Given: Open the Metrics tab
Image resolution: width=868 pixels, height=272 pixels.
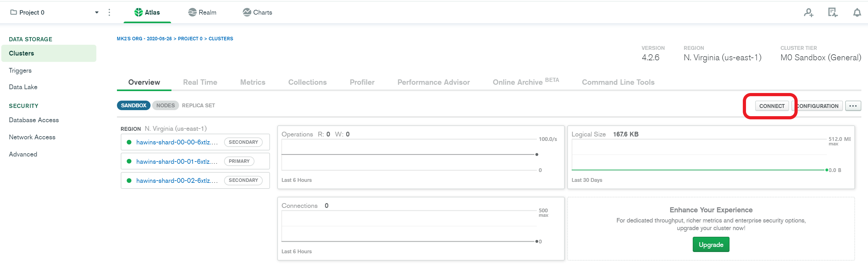Looking at the screenshot, I should point(253,82).
